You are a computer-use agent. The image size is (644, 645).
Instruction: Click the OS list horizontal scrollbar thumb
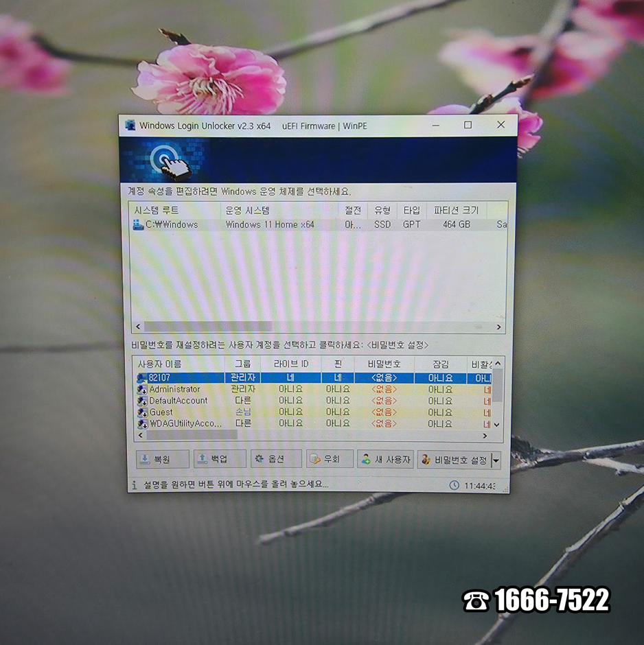pos(208,327)
